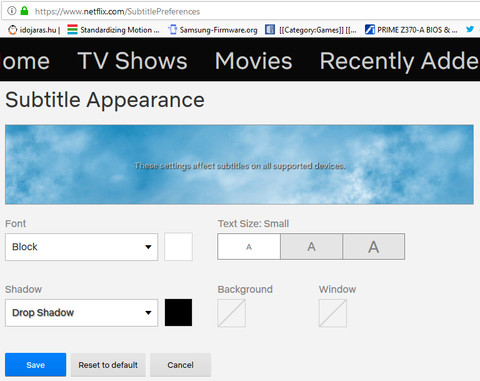Select the medium text size button
The image size is (480, 381).
point(311,247)
